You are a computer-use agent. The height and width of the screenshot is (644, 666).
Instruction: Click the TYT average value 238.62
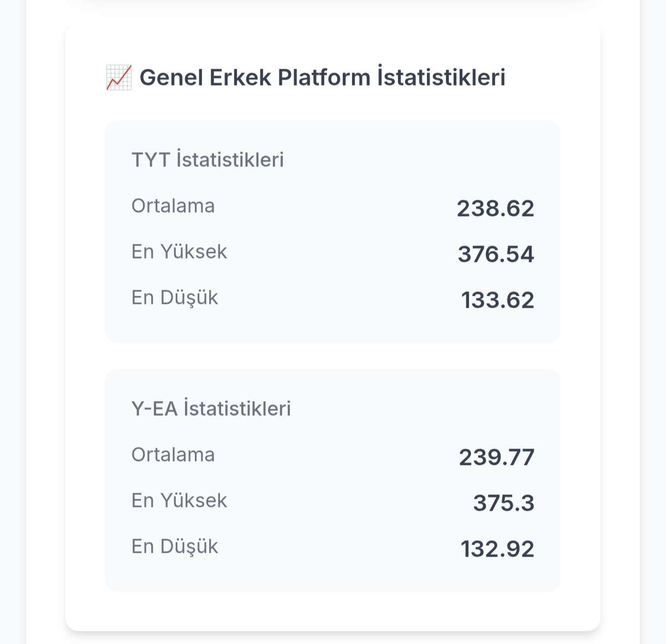(x=496, y=208)
